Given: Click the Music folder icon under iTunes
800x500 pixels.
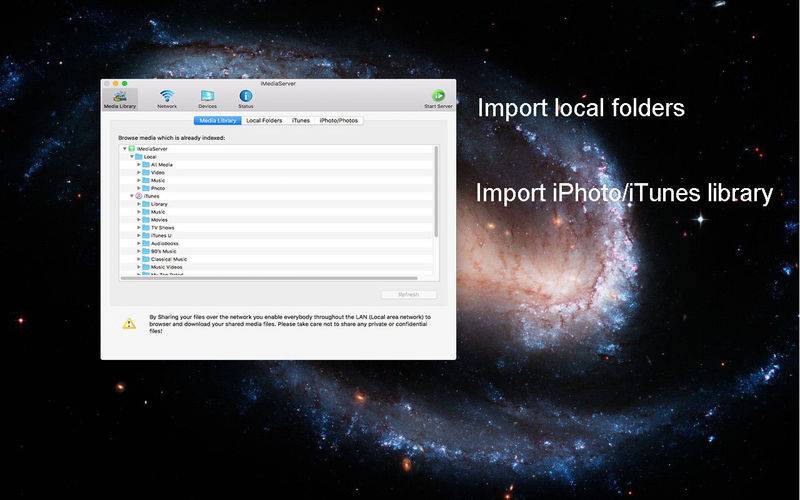Looking at the screenshot, I should point(146,212).
